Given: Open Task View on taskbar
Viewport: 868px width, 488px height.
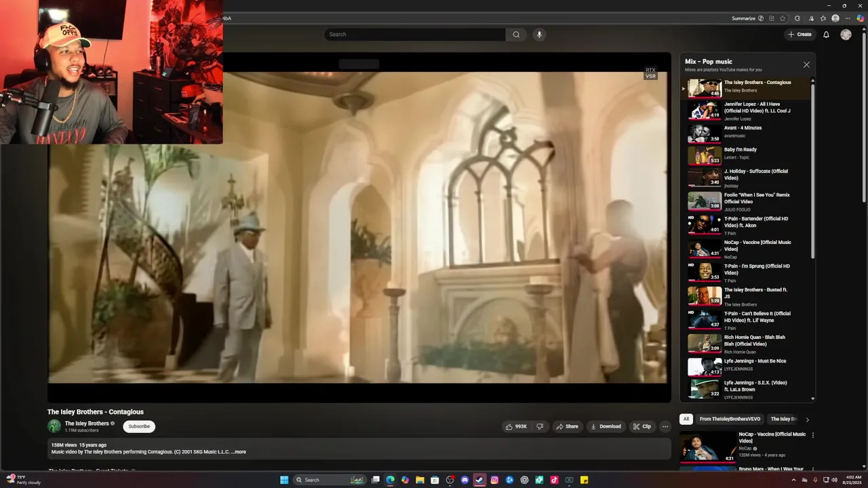Looking at the screenshot, I should pos(375,480).
